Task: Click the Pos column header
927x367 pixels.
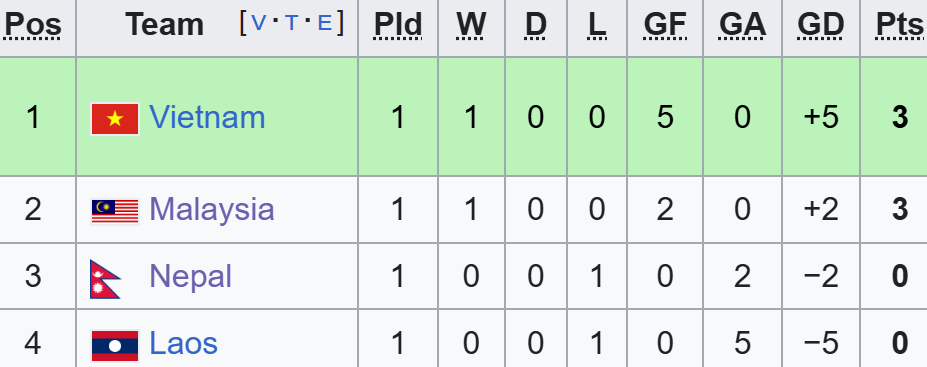Action: point(33,25)
